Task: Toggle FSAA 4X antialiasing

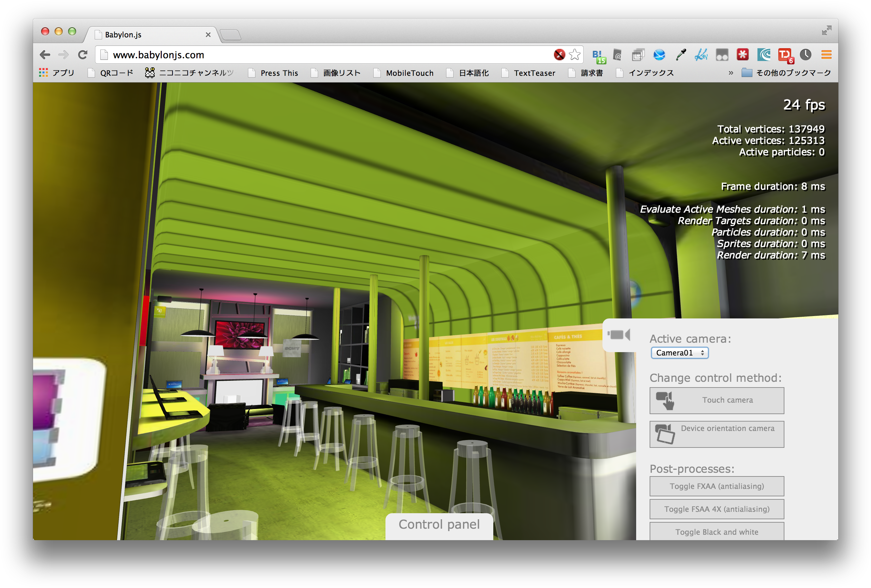Action: (717, 509)
